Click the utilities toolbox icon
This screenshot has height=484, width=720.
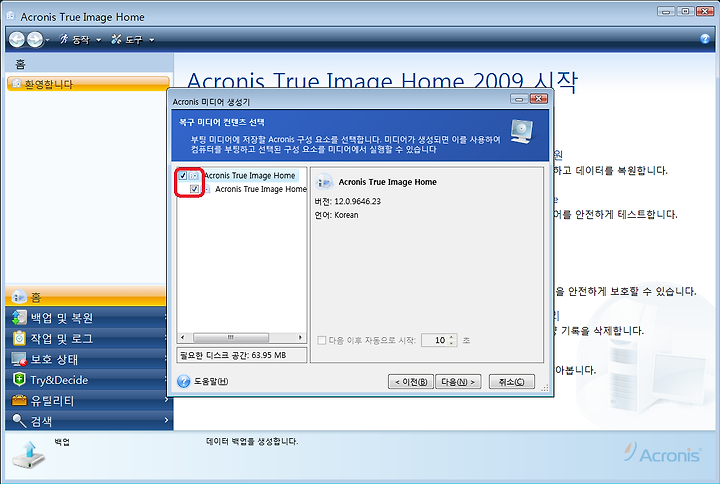(x=19, y=400)
